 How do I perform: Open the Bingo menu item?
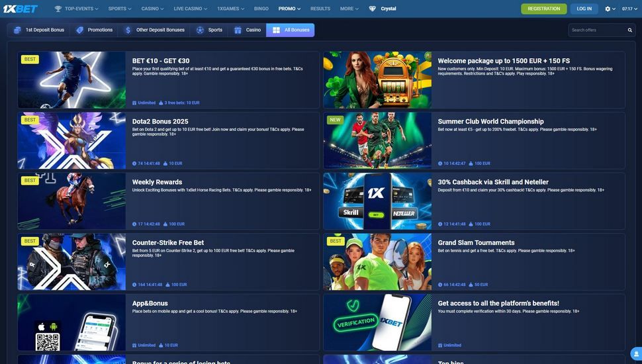261,9
